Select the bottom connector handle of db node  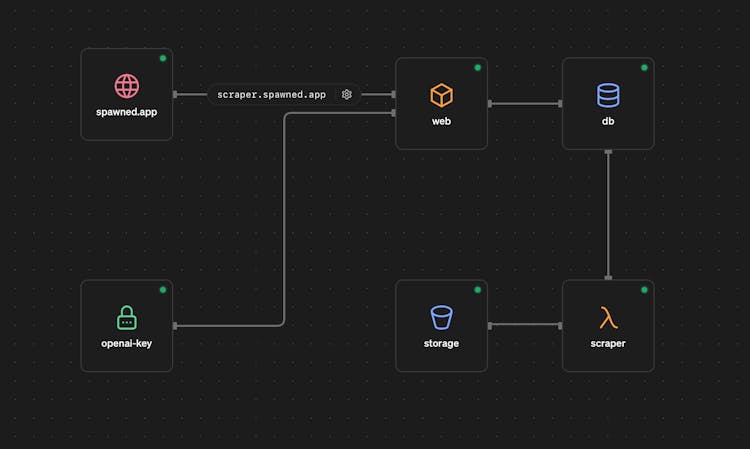tap(608, 152)
